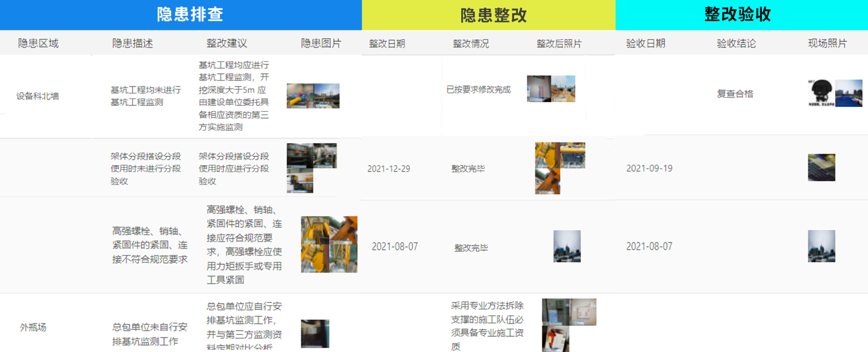Click the 整改建议 column header
Screen dimensions: 868x352
(226, 43)
